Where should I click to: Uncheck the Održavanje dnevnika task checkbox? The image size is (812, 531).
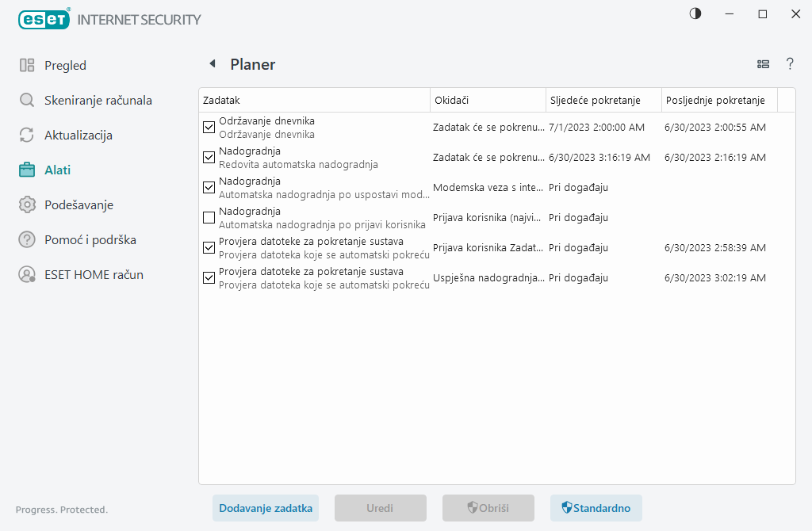(x=209, y=127)
